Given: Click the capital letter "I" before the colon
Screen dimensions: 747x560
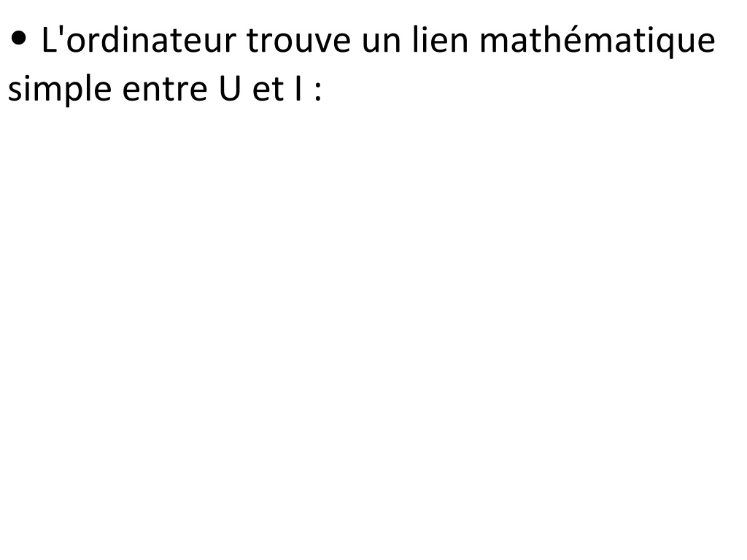Looking at the screenshot, I should pyautogui.click(x=298, y=88).
